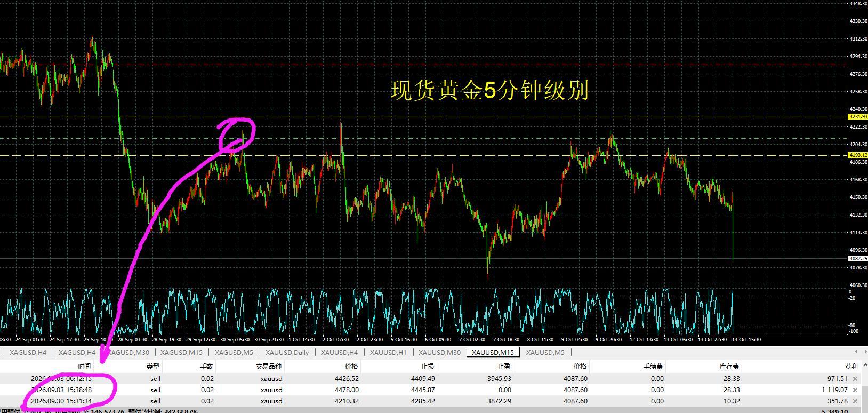
Task: Click the yellow 4193.12 price level label
Action: pos(857,155)
